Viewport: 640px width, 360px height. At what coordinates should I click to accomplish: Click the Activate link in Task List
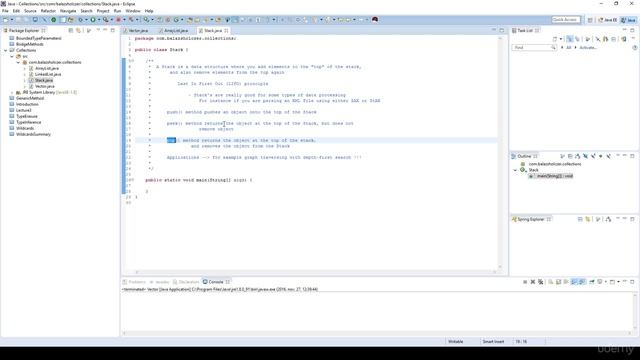tap(588, 47)
